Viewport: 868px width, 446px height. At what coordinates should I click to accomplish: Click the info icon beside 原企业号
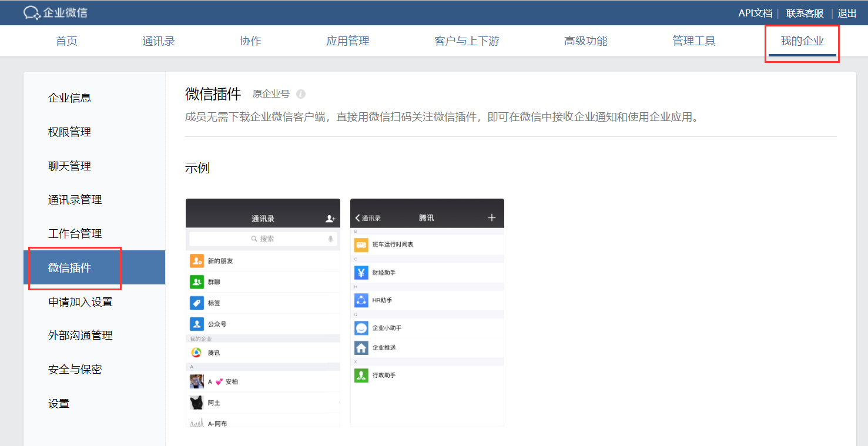(x=301, y=94)
